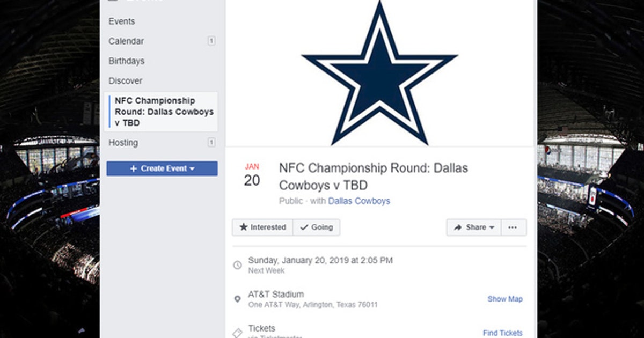The width and height of the screenshot is (644, 338).
Task: Open Hosting events list
Action: click(x=123, y=143)
